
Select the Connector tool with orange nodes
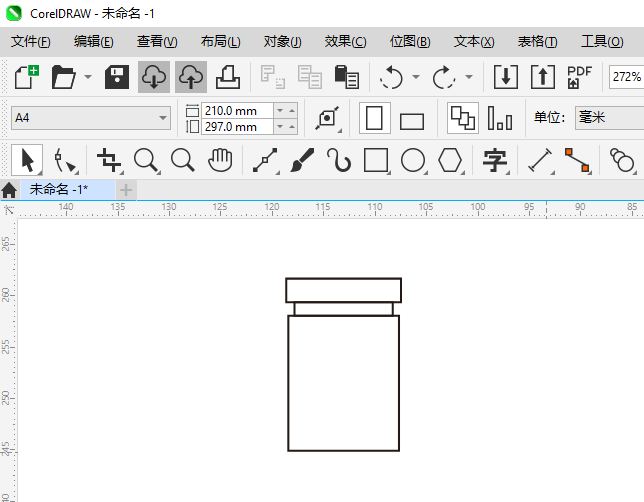coord(577,160)
